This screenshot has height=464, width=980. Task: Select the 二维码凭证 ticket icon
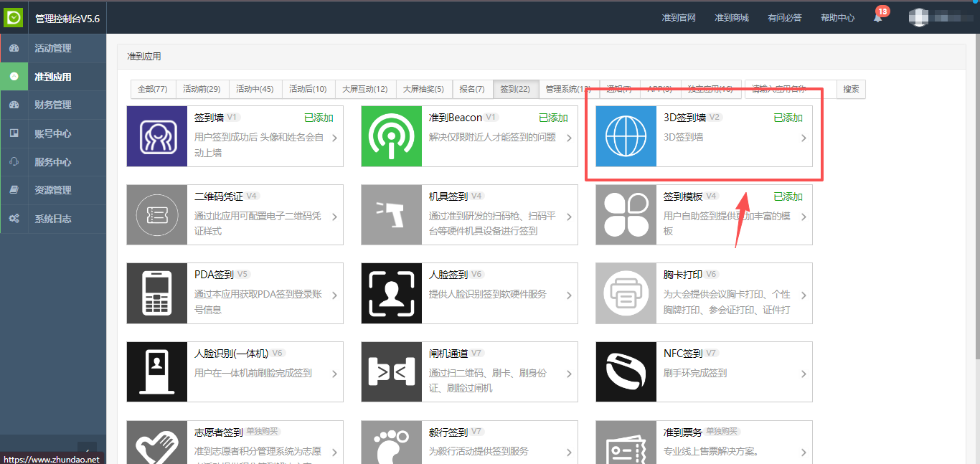point(157,215)
